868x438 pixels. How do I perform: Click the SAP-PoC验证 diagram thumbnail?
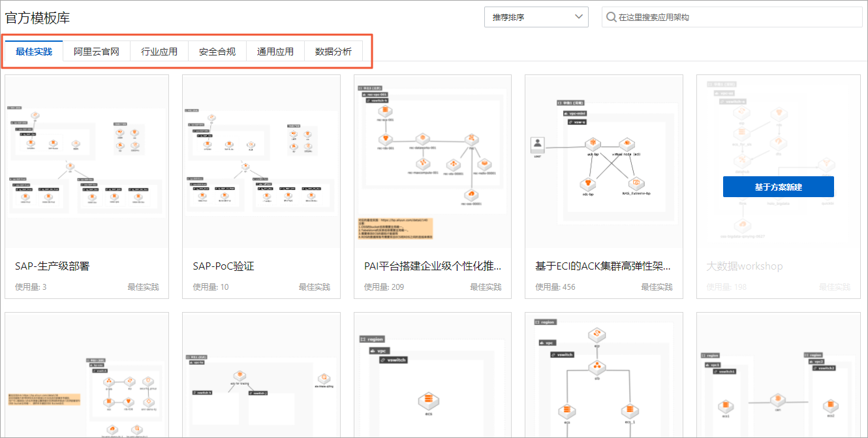coord(261,162)
